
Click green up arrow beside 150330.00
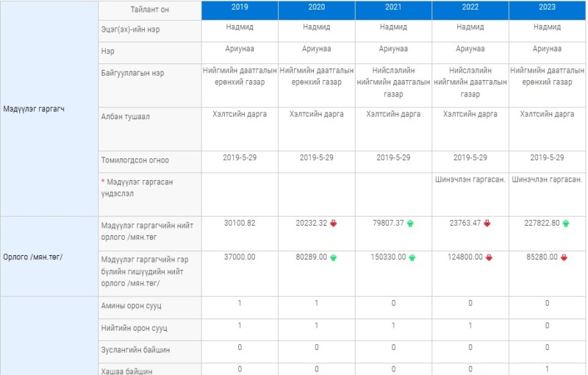[x=412, y=257]
